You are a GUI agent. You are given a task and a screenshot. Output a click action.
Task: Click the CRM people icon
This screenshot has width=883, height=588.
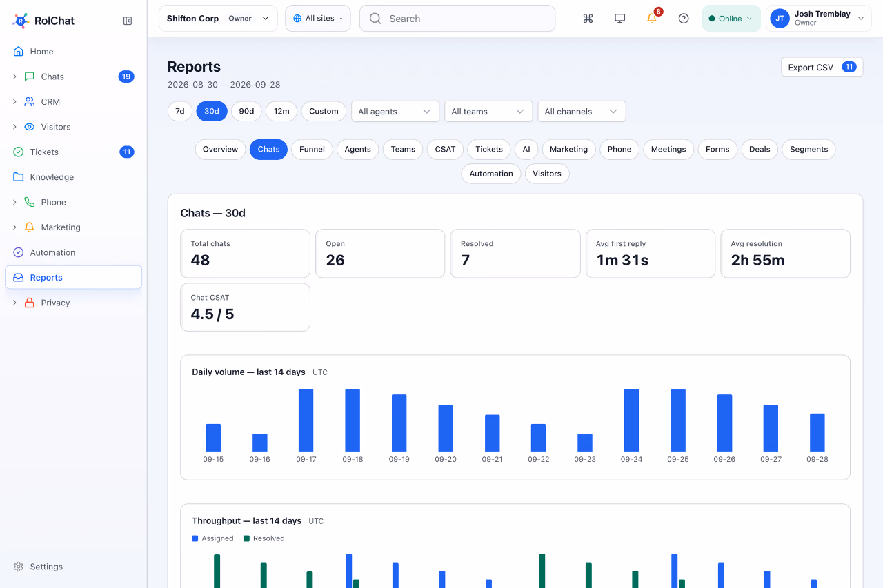(x=30, y=102)
